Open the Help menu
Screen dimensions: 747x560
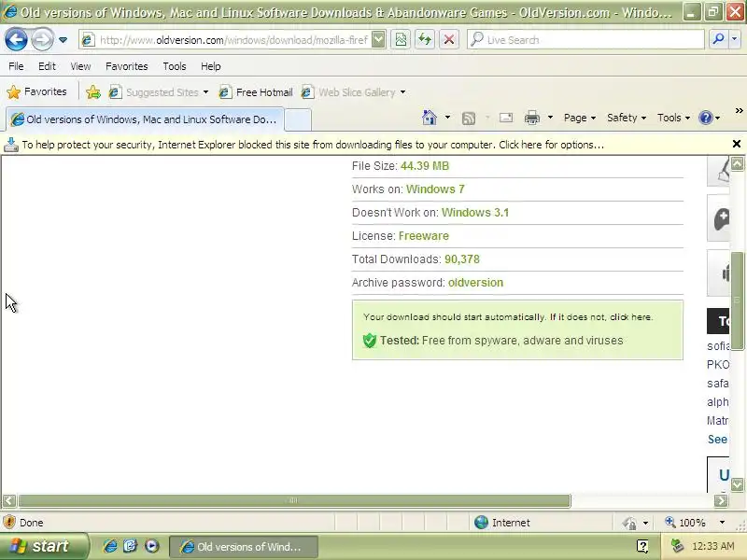coord(211,66)
